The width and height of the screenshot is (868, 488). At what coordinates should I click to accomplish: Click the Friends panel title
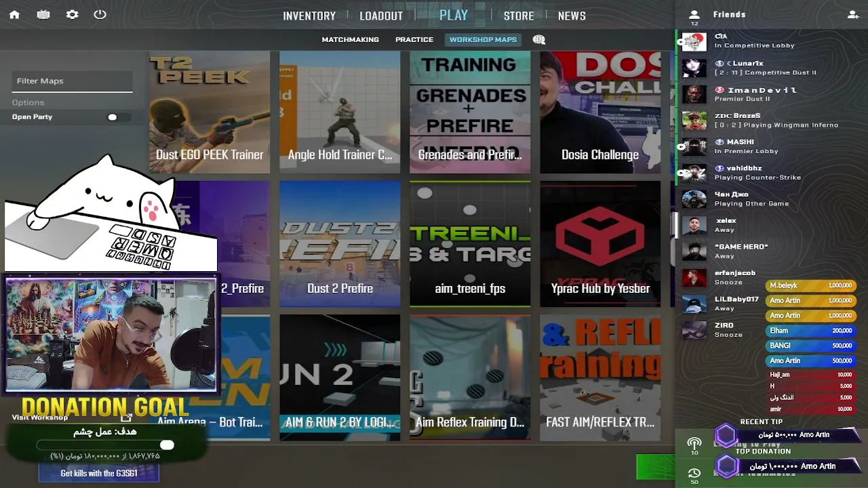[x=729, y=14]
